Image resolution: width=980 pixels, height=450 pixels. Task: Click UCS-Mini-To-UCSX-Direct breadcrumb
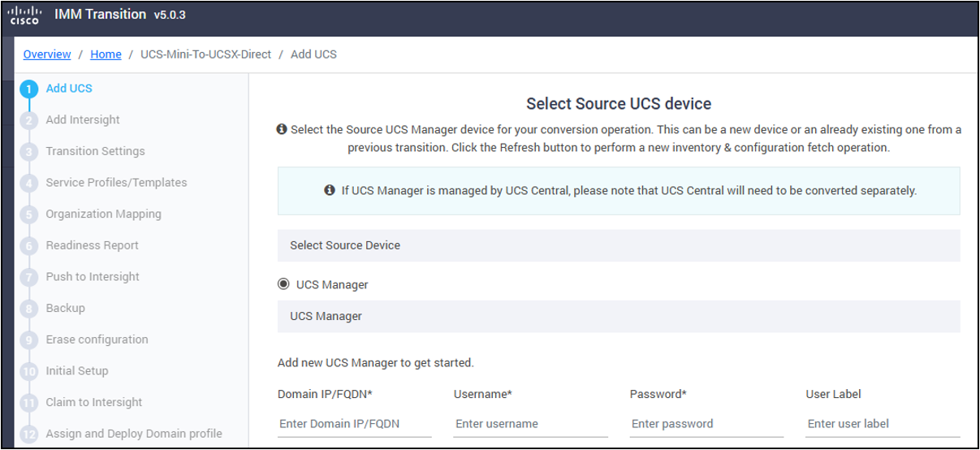coord(205,54)
